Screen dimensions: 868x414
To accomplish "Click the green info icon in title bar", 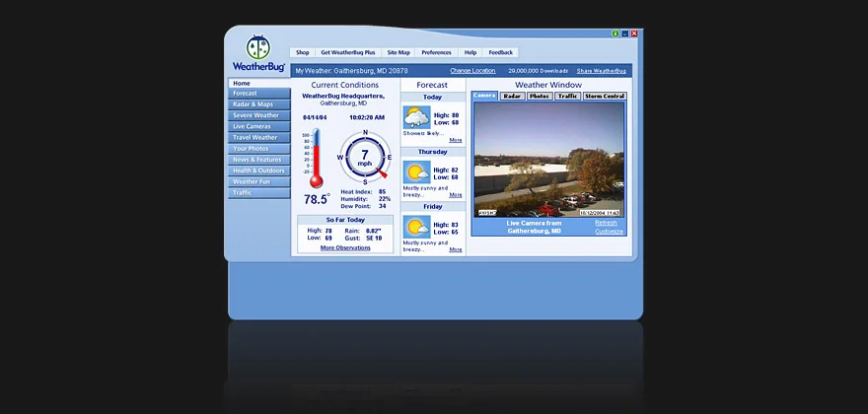I will pyautogui.click(x=615, y=34).
